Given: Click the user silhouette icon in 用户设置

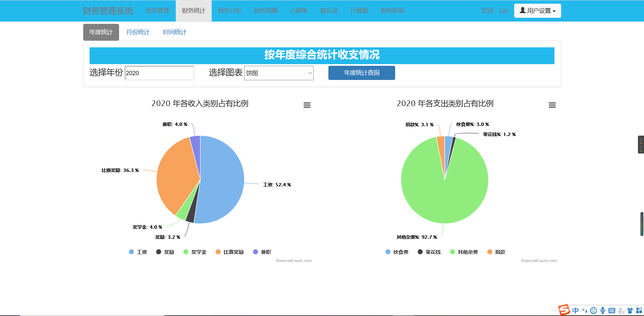Looking at the screenshot, I should click(522, 10).
